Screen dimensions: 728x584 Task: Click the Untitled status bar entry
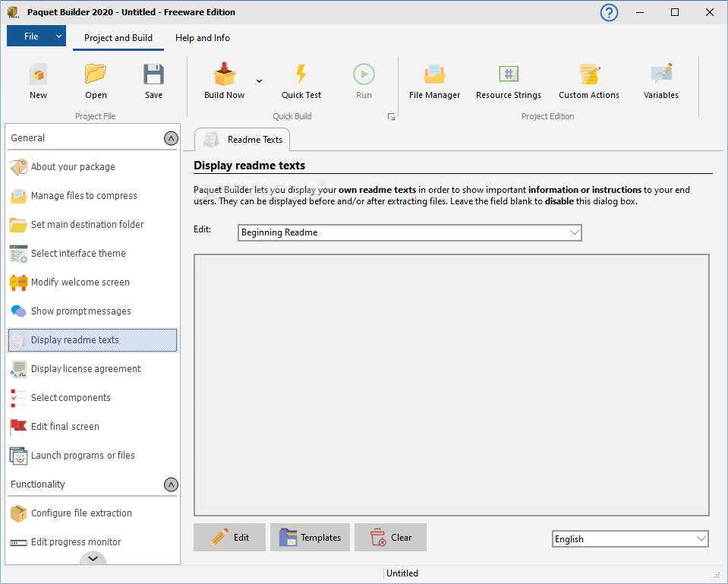402,573
